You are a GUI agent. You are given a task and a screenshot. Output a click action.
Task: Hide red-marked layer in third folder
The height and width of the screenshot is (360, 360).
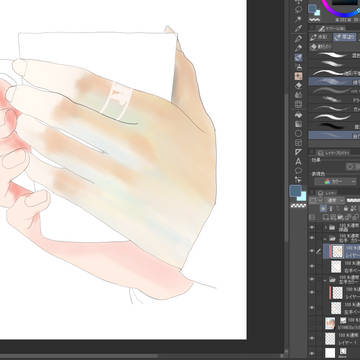coord(312,292)
